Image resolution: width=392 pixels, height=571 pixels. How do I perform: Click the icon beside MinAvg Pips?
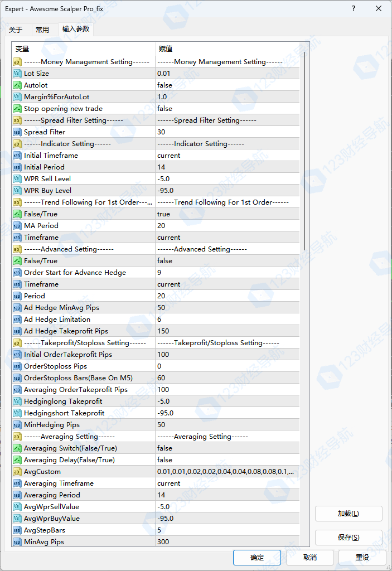coord(17,542)
